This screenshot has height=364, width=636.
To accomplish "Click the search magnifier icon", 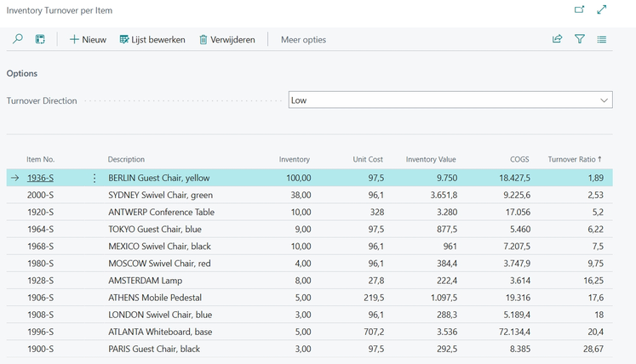I will tap(17, 39).
